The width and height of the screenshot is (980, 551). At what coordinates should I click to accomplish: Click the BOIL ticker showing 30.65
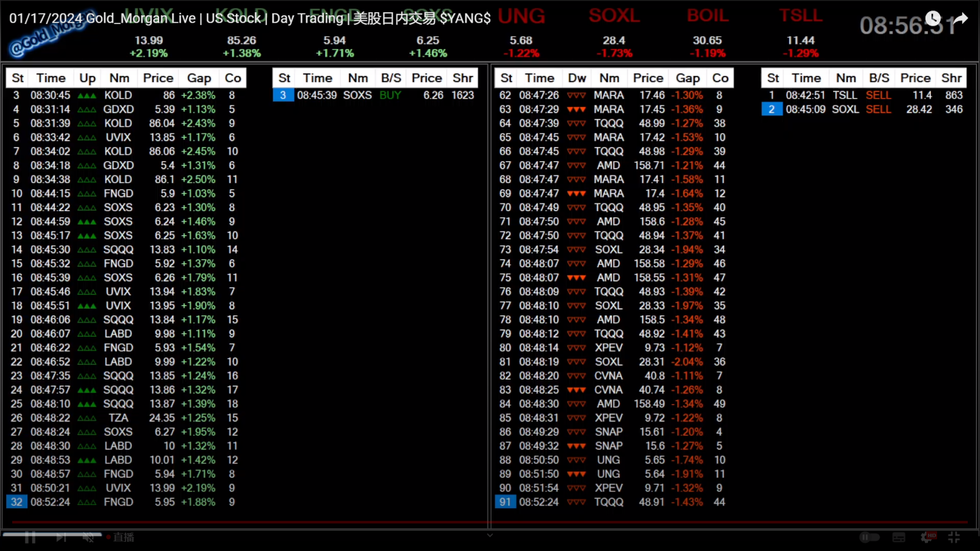point(707,34)
